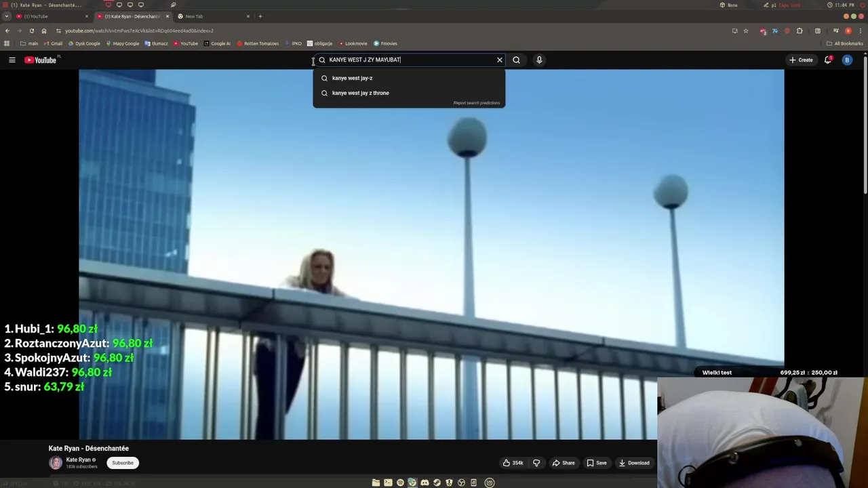The image size is (868, 488).
Task: Open the extensions puzzle menu
Action: coord(800,30)
